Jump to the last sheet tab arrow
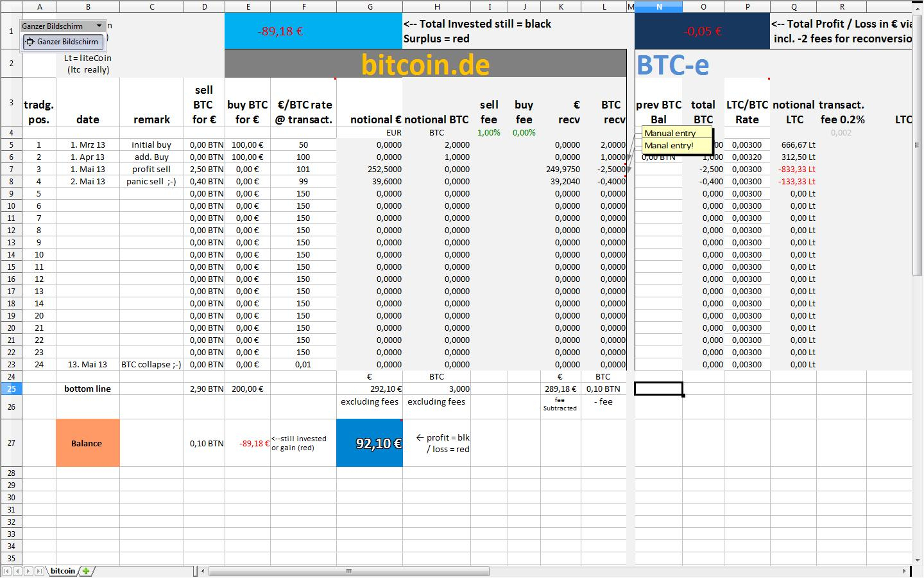 (39, 571)
